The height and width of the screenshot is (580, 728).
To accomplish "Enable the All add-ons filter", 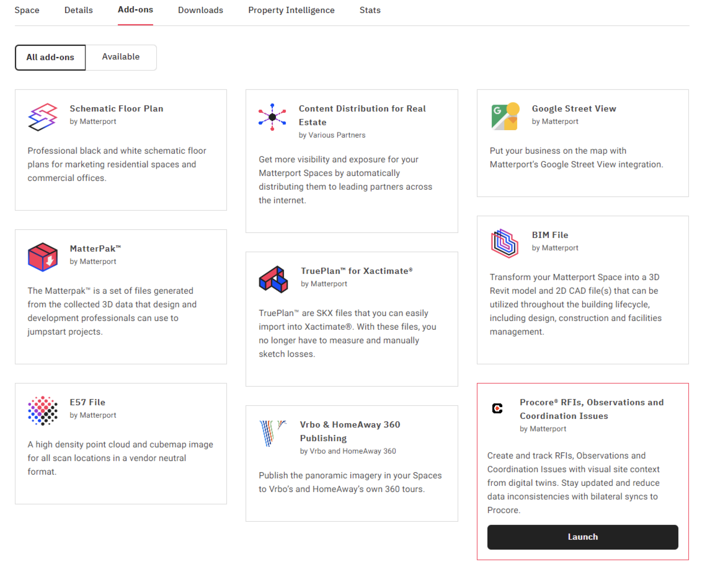I will coord(50,57).
